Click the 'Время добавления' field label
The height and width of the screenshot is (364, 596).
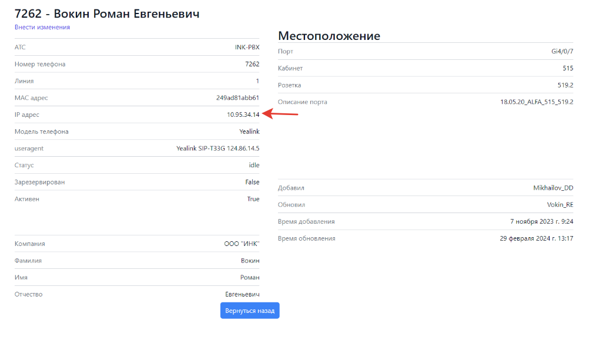pos(306,222)
